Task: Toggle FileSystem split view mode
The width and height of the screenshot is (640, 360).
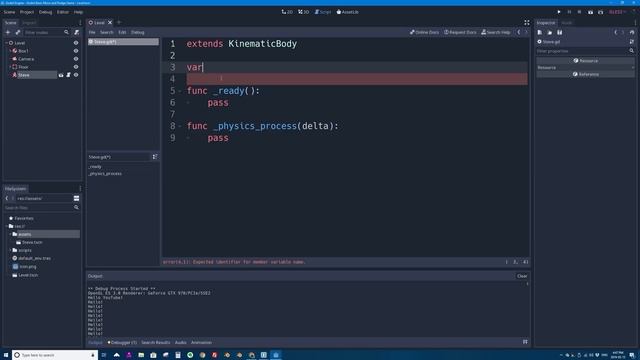Action: [76, 198]
